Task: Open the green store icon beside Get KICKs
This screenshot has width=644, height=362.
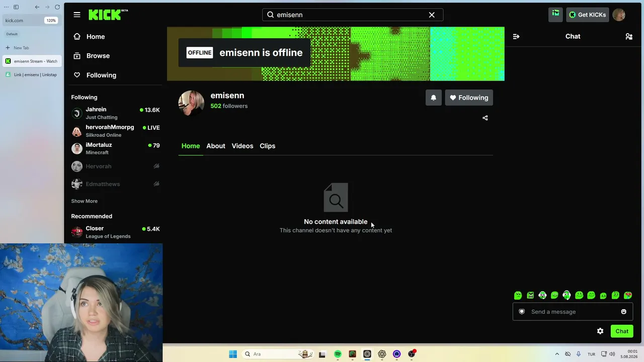Action: click(x=555, y=15)
